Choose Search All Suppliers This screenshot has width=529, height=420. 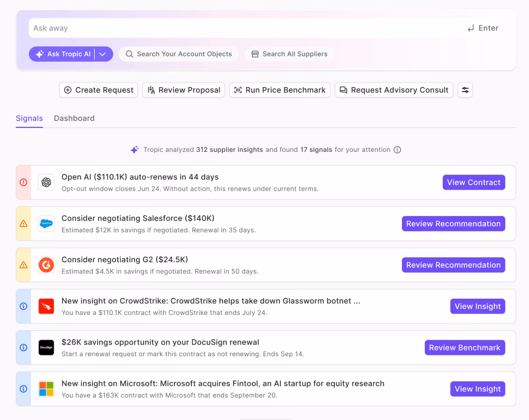(x=289, y=54)
